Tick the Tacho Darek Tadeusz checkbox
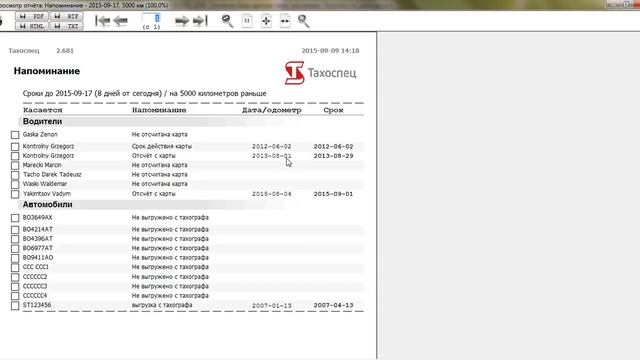Viewport: 640px width, 360px height. (15, 175)
